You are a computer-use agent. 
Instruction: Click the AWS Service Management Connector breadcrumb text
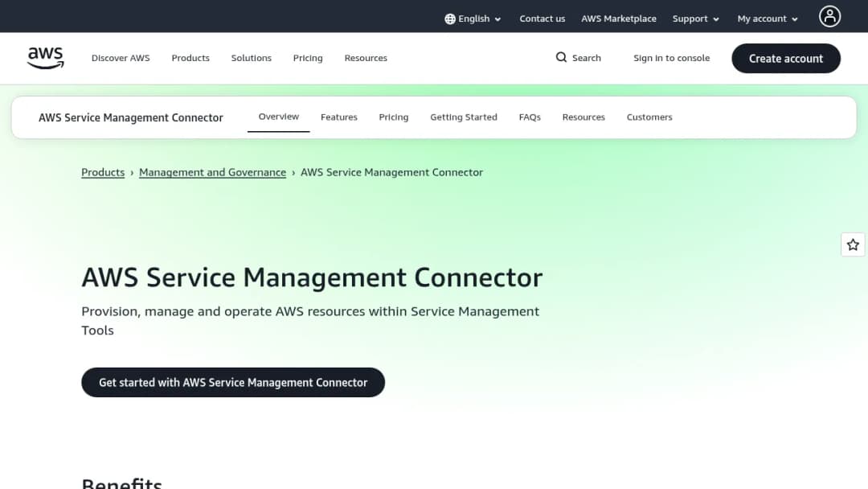(391, 172)
